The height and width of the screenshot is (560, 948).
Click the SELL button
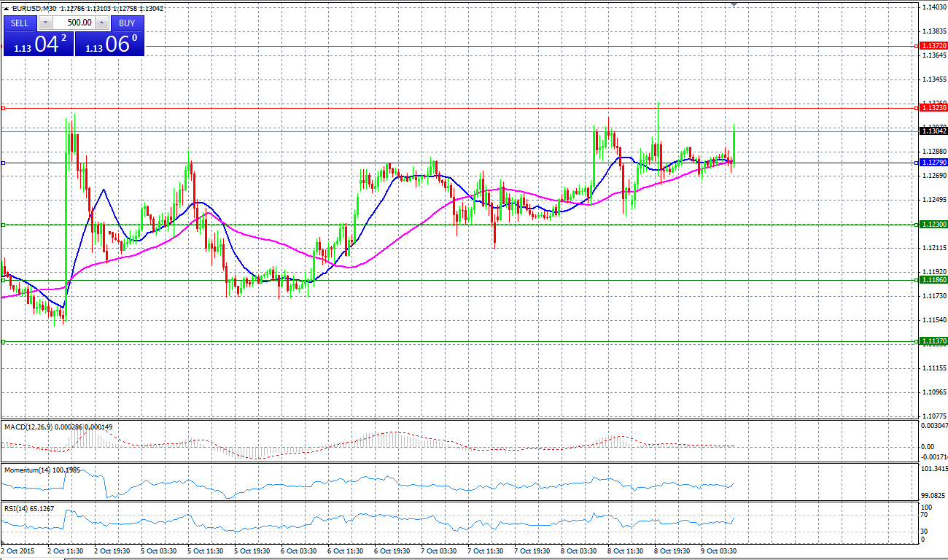[x=20, y=23]
